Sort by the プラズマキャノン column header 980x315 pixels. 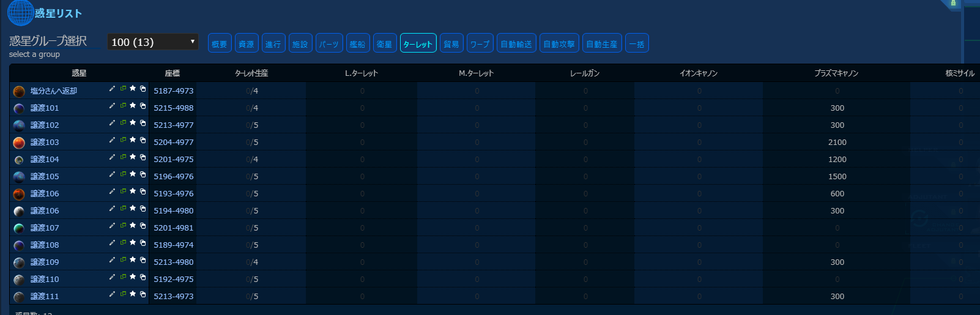point(836,73)
